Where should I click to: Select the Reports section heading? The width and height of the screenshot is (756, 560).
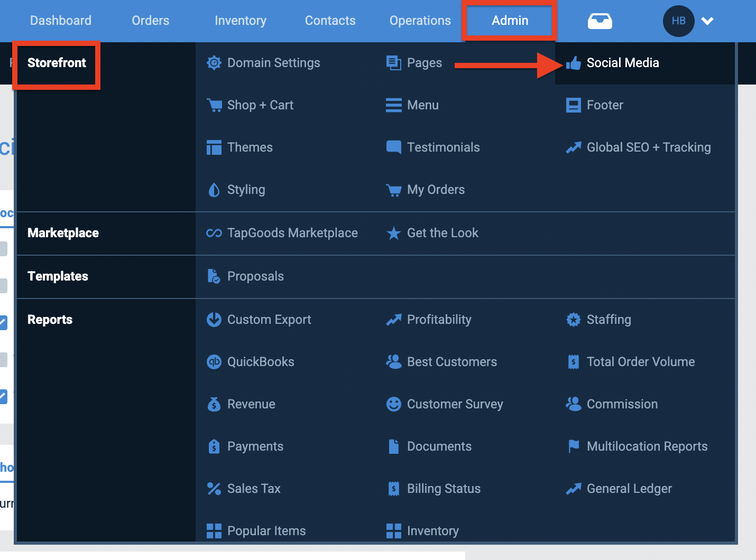[50, 320]
